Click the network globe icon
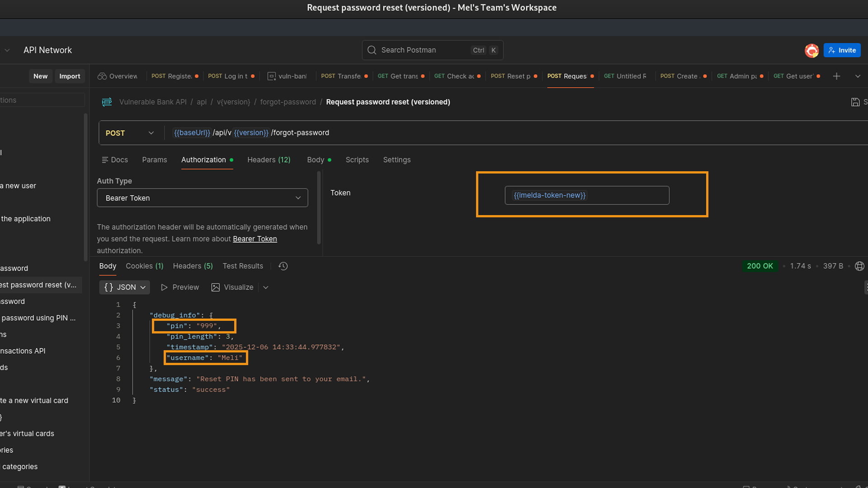 [859, 266]
